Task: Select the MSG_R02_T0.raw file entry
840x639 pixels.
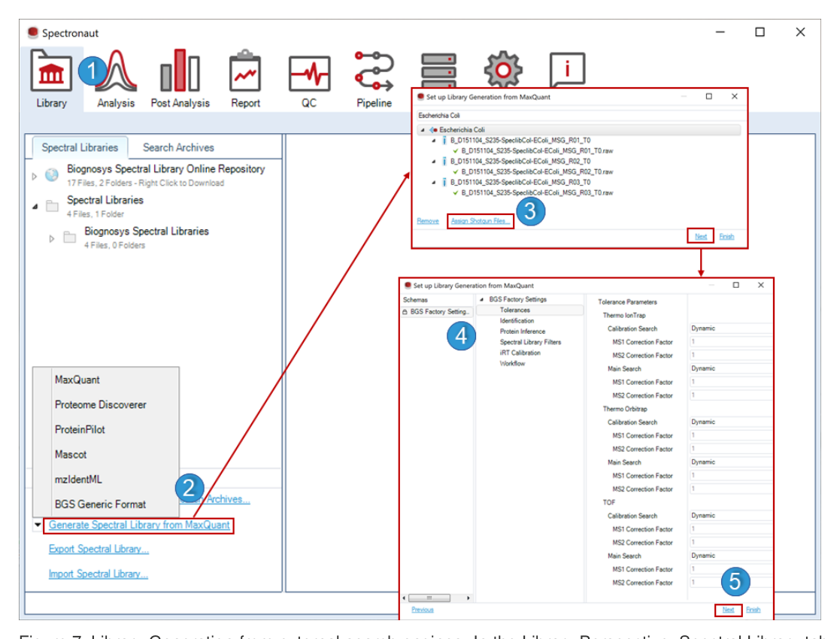Action: click(x=538, y=172)
